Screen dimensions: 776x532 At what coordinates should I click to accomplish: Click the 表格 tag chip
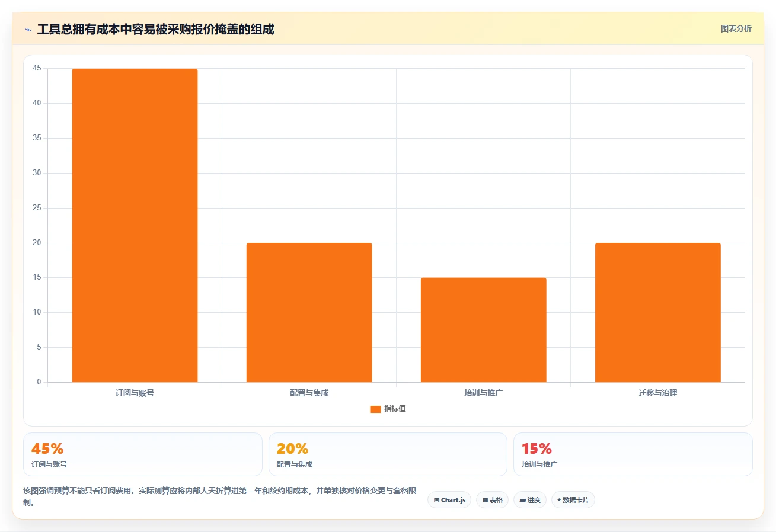[x=492, y=500]
